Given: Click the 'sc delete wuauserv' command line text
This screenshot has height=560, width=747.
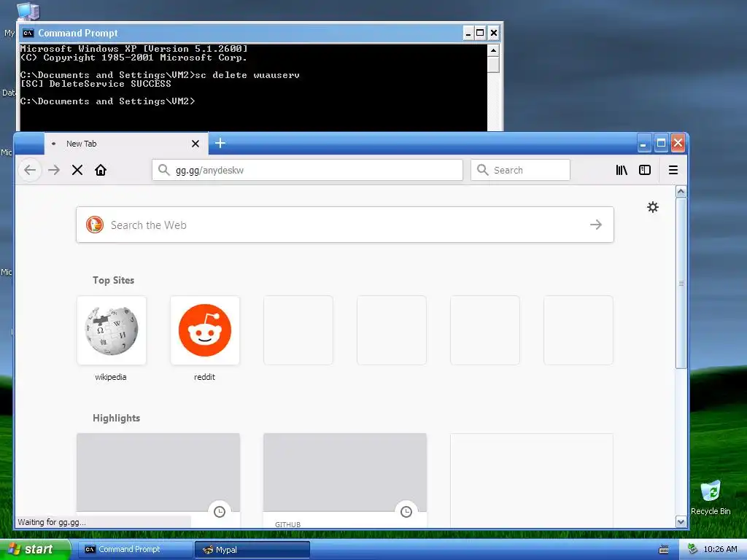Looking at the screenshot, I should [247, 75].
